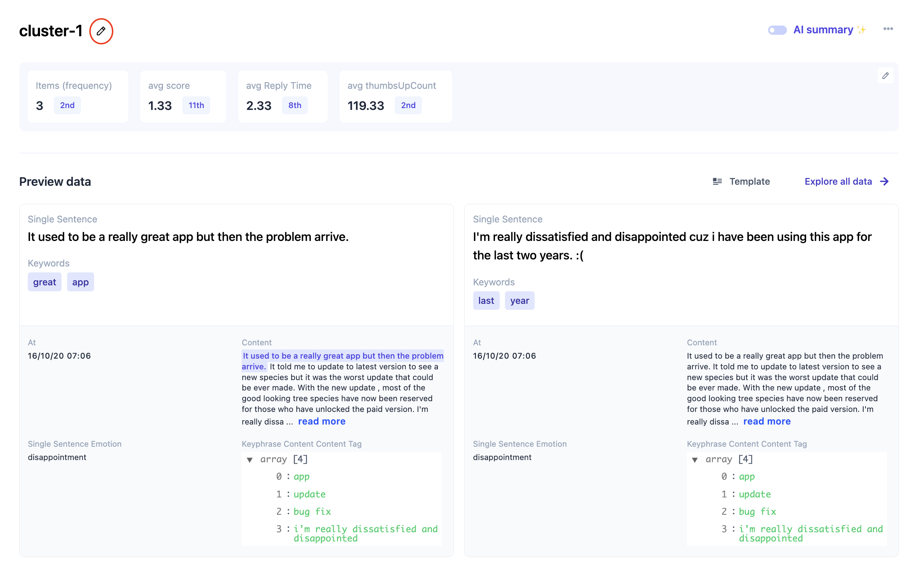The width and height of the screenshot is (924, 567).
Task: Click the edit pencil in metrics panel
Action: click(885, 76)
